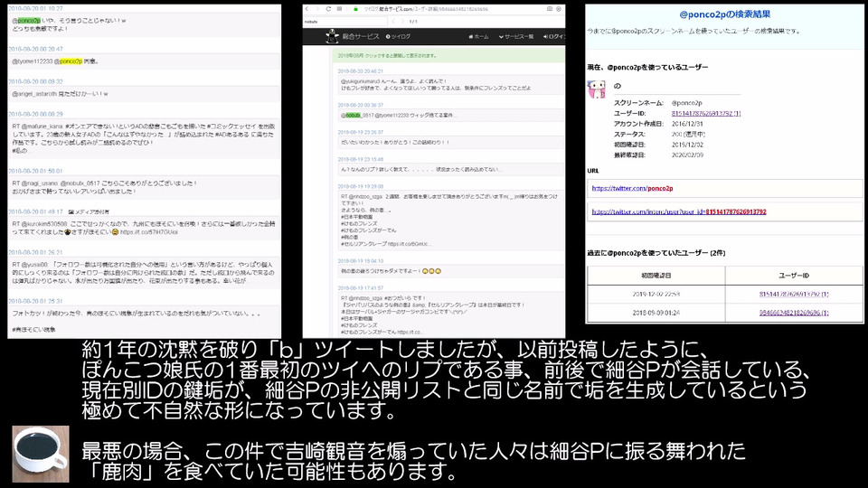Reload the page with the refresh icon

pos(328,9)
